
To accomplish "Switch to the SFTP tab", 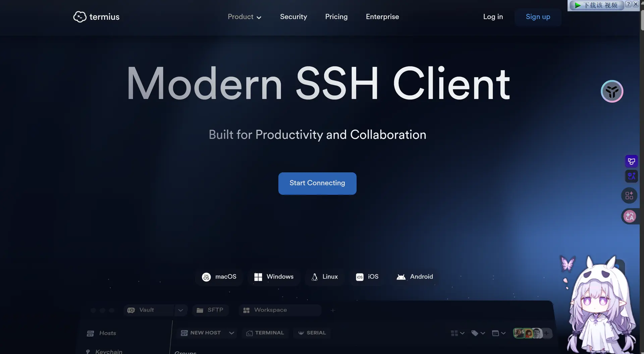I will [211, 310].
